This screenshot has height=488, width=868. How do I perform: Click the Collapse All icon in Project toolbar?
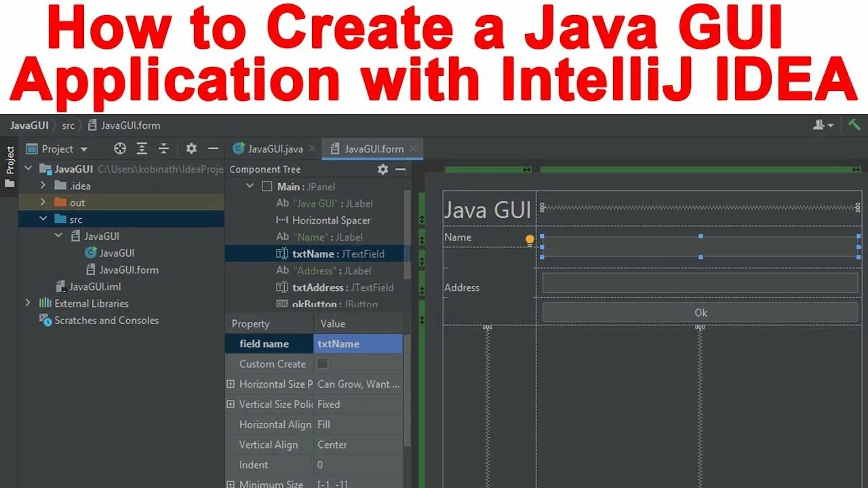(163, 148)
